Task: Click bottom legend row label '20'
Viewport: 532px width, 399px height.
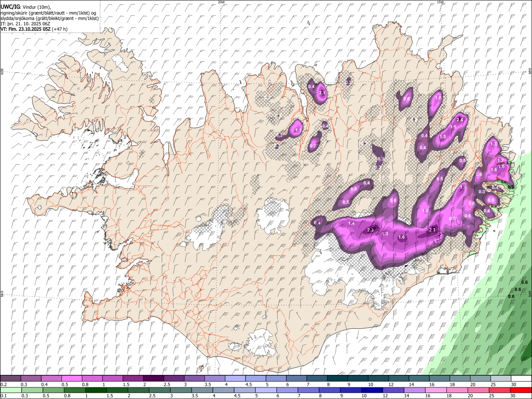Action: pyautogui.click(x=470, y=396)
